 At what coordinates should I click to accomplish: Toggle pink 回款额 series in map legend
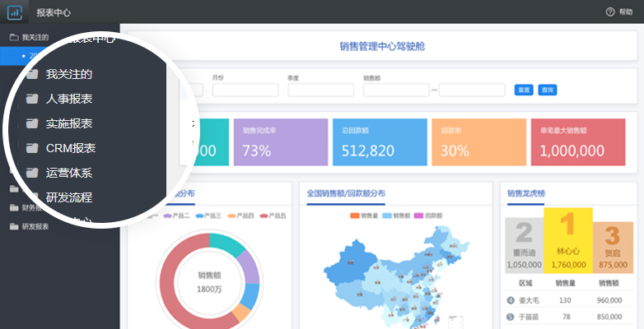(x=428, y=215)
